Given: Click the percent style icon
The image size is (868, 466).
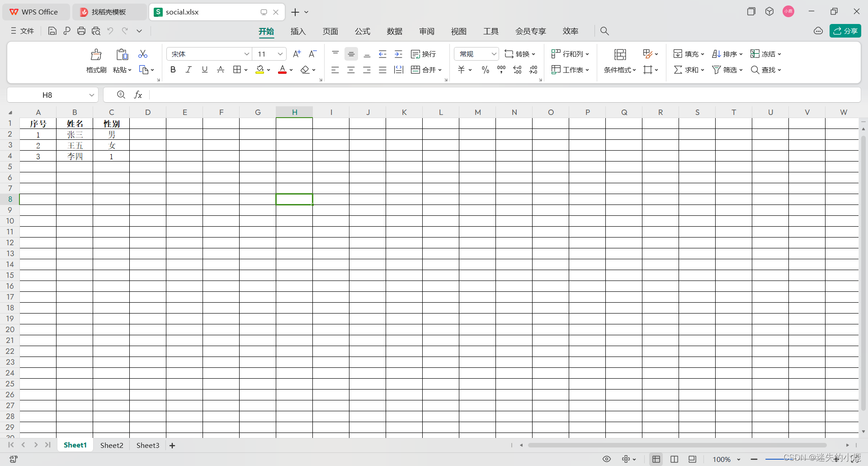Looking at the screenshot, I should coord(486,70).
